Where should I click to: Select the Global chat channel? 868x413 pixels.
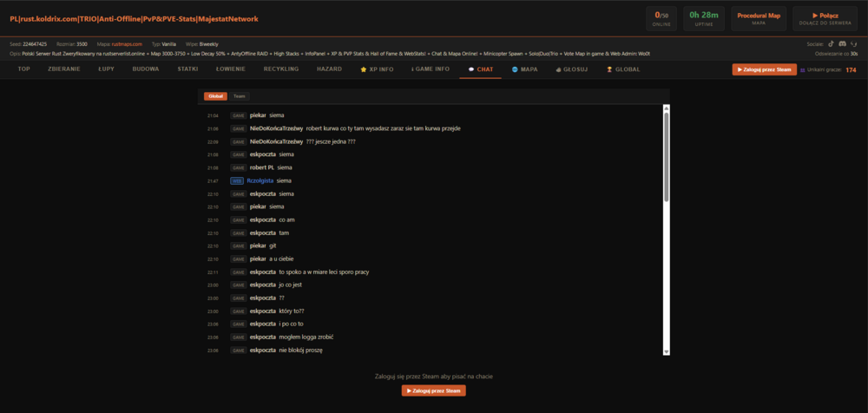(x=215, y=96)
